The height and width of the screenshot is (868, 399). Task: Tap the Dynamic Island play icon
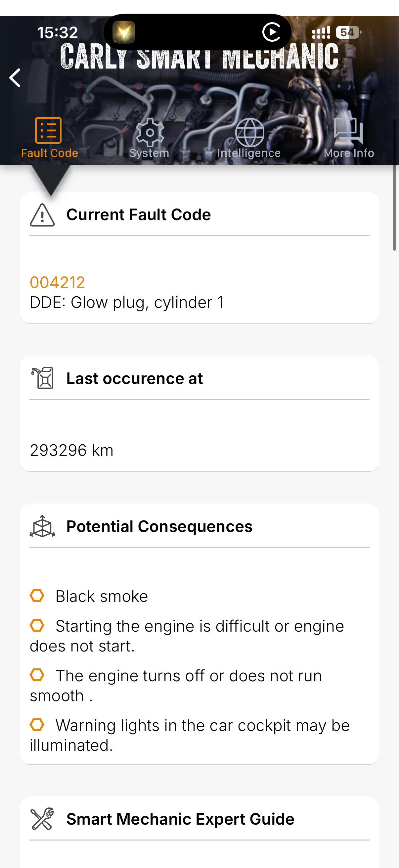(271, 32)
